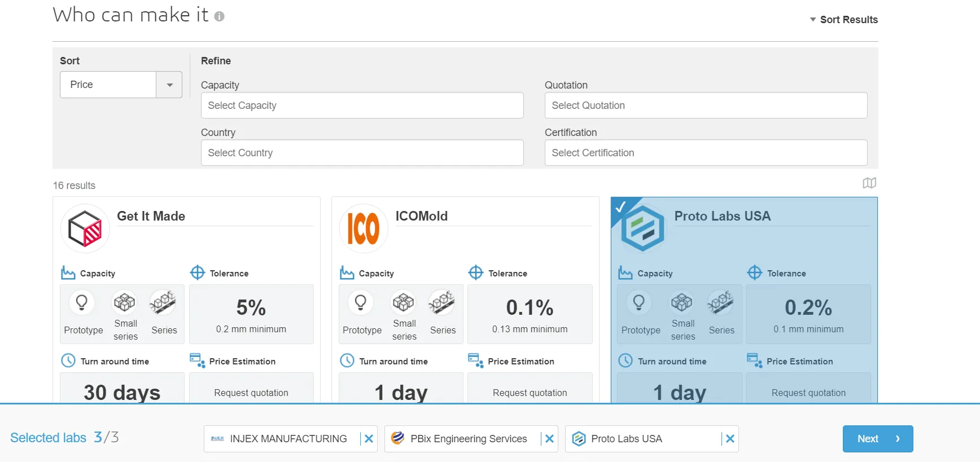980x462 pixels.
Task: Open the Get It Made title link
Action: (x=151, y=216)
